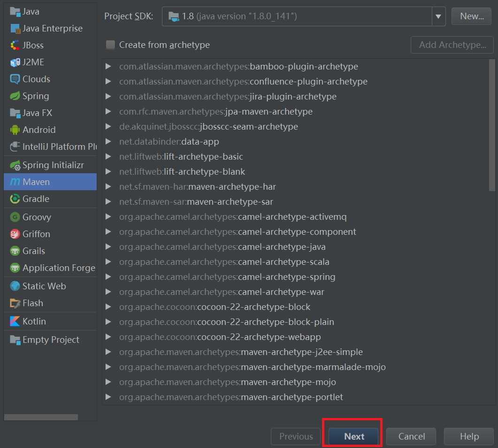Open the Project SDK dropdown arrow
The width and height of the screenshot is (498, 448).
438,16
